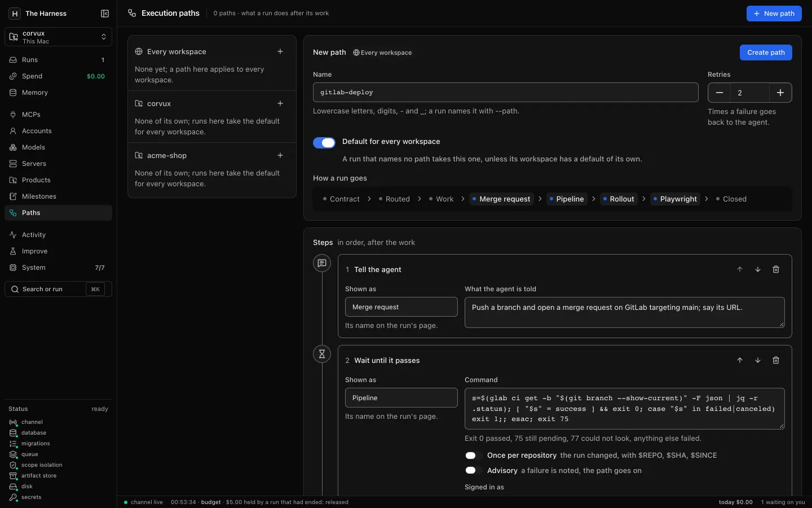Click the ⌘K shortcut badge
This screenshot has width=812, height=508.
tap(95, 289)
